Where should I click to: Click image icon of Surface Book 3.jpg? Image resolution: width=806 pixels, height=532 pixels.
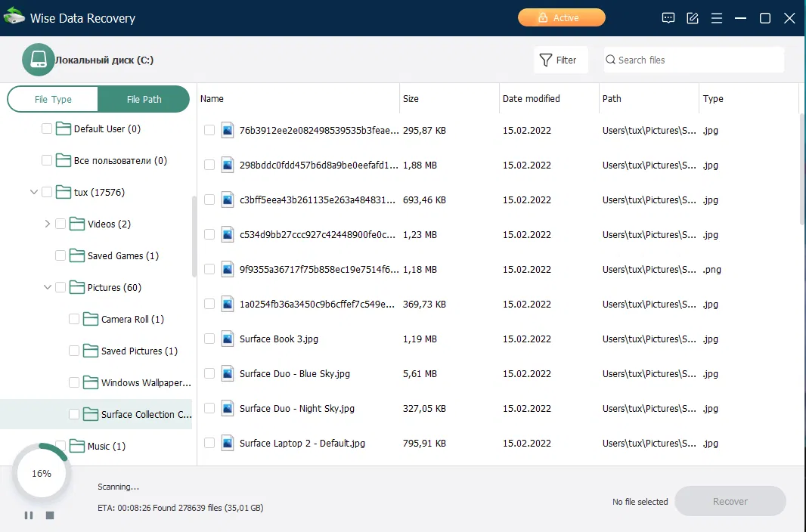[228, 339]
